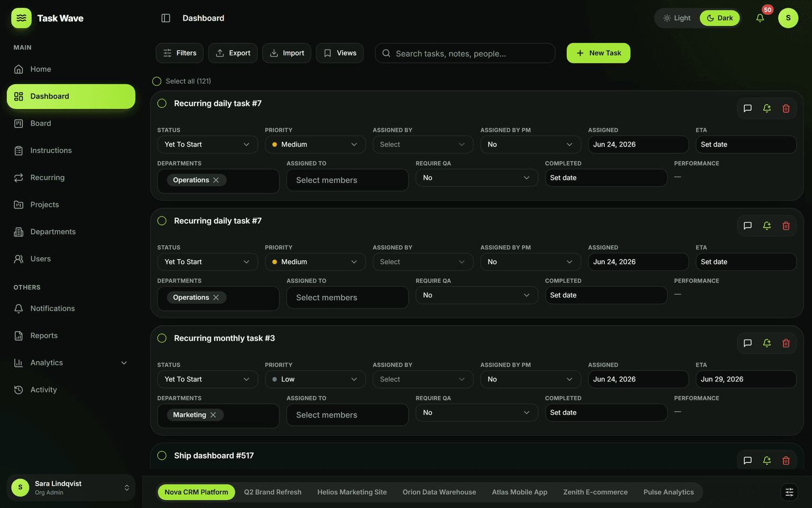Click Select members on first daily task
The width and height of the screenshot is (812, 508).
pyautogui.click(x=347, y=180)
